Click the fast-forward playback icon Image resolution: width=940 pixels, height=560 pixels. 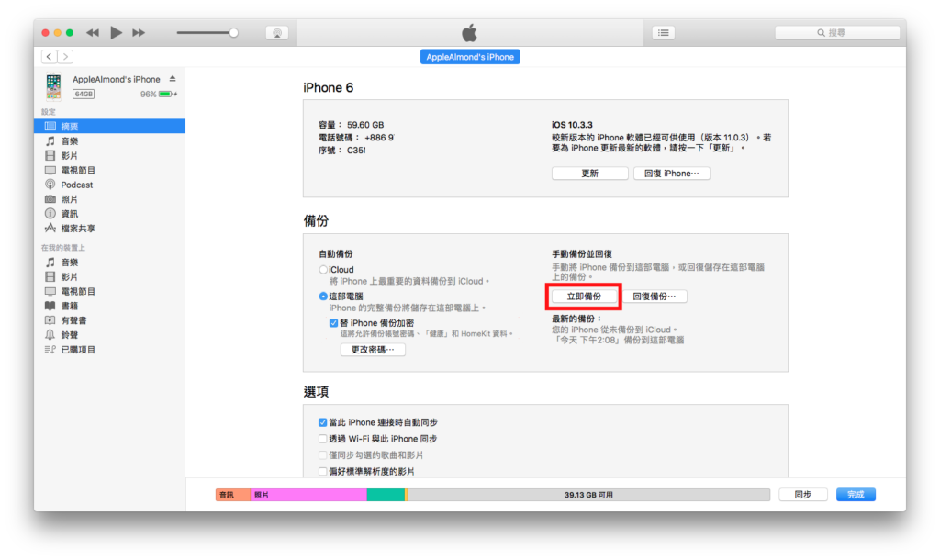tap(139, 32)
